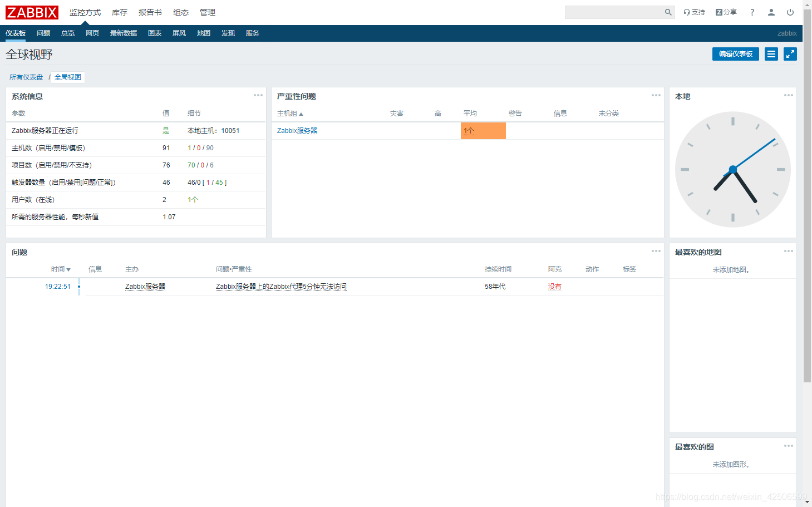Viewport: 812px width, 507px height.
Task: Open the 分享 share link
Action: 726,12
